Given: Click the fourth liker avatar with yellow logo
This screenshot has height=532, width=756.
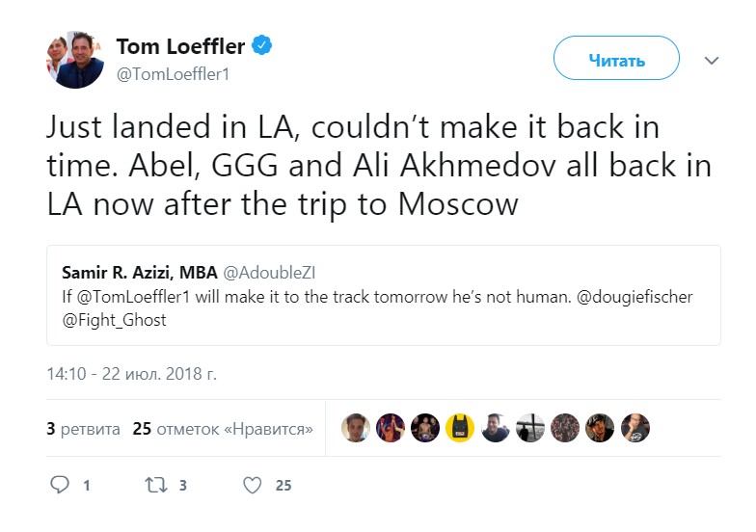Looking at the screenshot, I should [x=461, y=428].
